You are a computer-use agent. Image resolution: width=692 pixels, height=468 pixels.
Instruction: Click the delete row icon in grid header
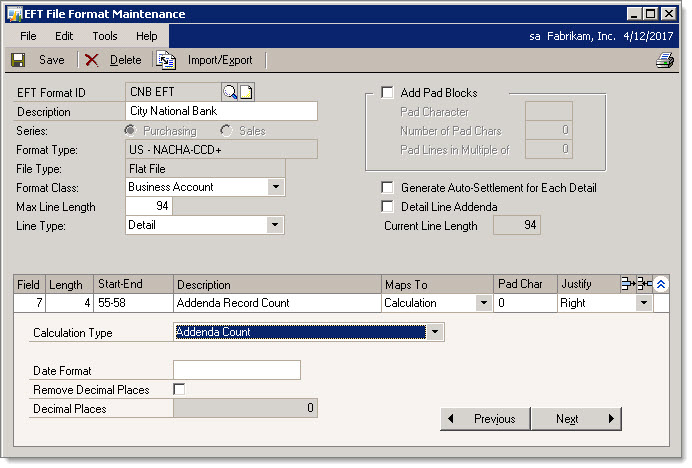click(644, 284)
